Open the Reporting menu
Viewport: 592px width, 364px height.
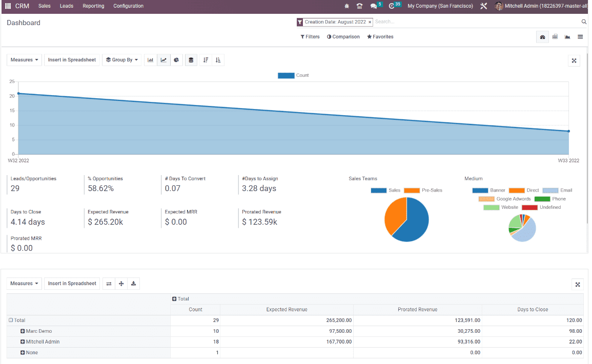tap(93, 6)
